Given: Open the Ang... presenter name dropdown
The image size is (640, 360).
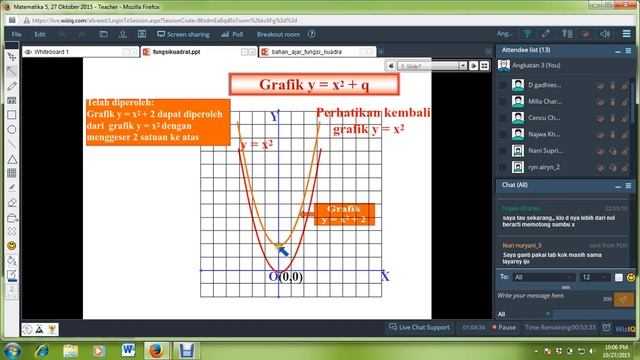Looking at the screenshot, I should (504, 34).
